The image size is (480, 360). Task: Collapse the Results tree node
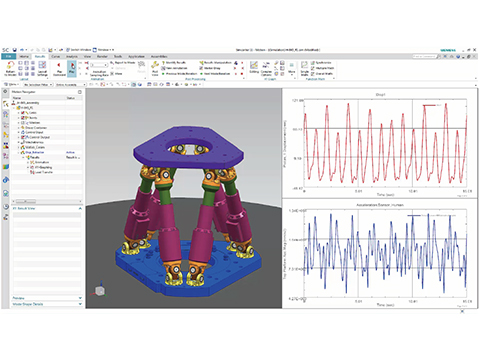click(x=23, y=157)
